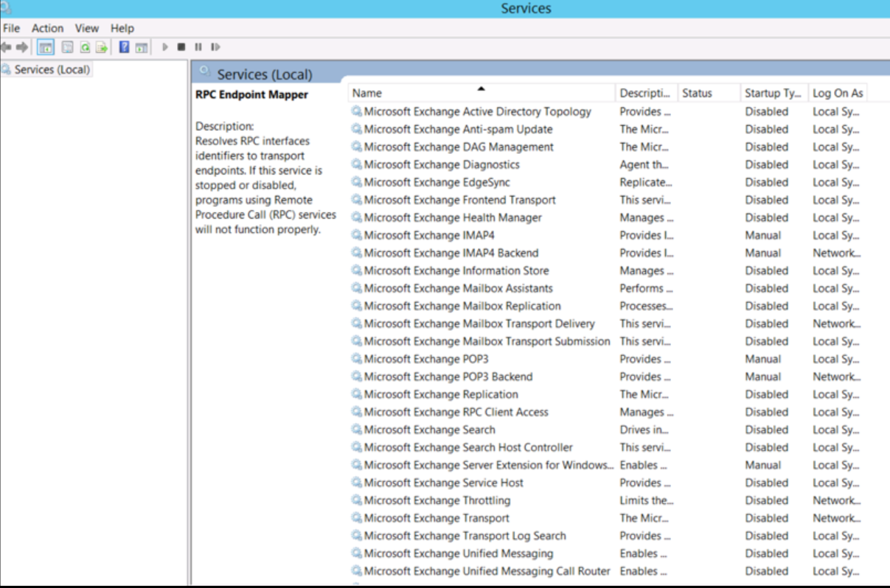
Task: Click the 'Processes...' description of Mailbox Replication
Action: click(x=647, y=307)
